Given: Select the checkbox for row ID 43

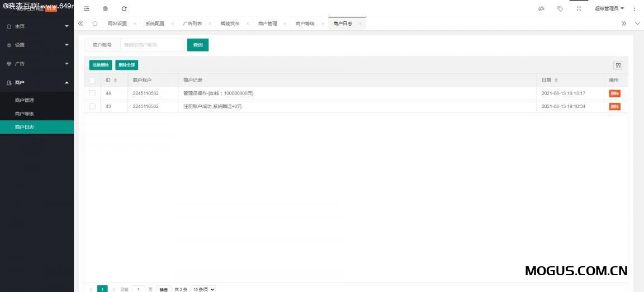Looking at the screenshot, I should pyautogui.click(x=92, y=106).
